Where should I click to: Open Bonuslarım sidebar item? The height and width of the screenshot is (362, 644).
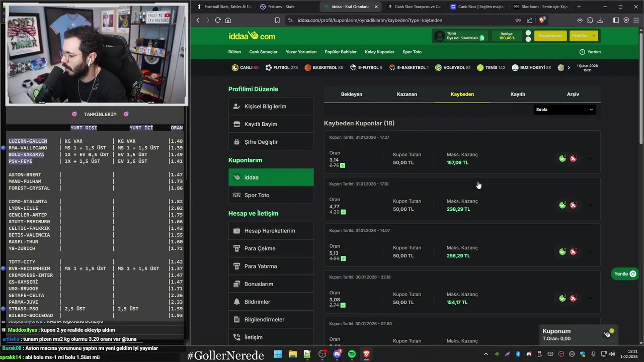[x=271, y=284]
